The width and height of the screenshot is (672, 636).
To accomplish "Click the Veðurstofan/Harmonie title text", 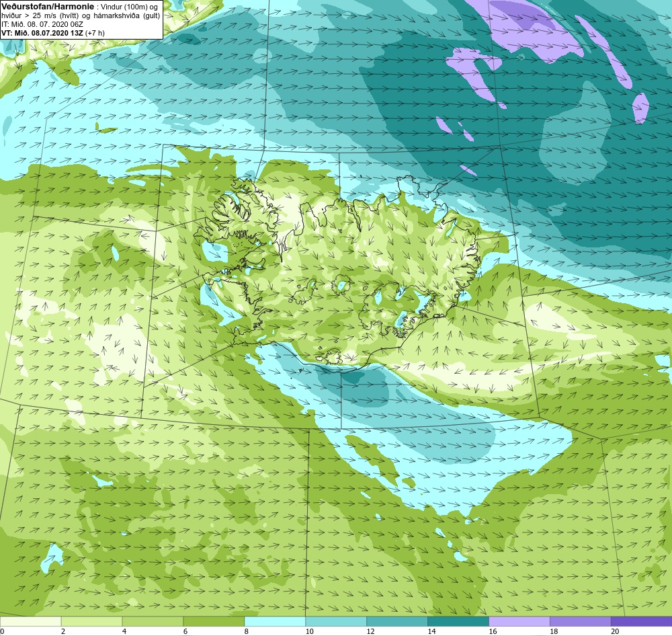I will pos(47,7).
